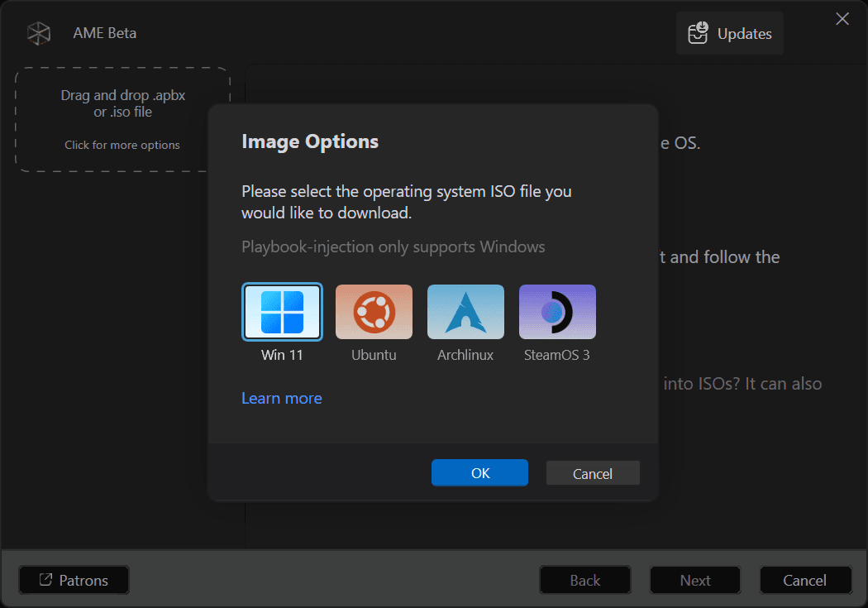Go Back using the footer button
Screen dimensions: 868x608
[584, 580]
